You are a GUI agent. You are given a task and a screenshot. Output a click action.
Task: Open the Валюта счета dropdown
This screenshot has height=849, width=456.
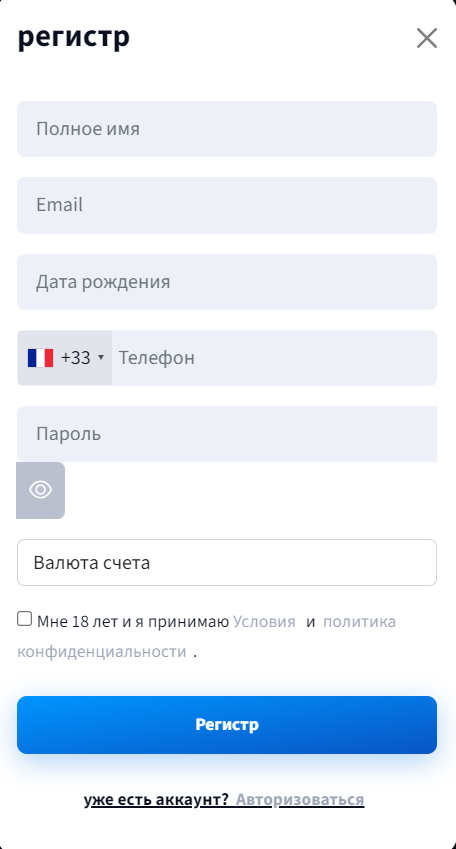(x=227, y=563)
